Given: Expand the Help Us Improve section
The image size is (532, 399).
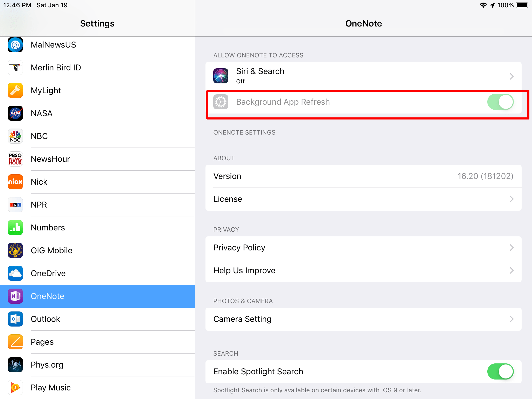Looking at the screenshot, I should pos(364,270).
